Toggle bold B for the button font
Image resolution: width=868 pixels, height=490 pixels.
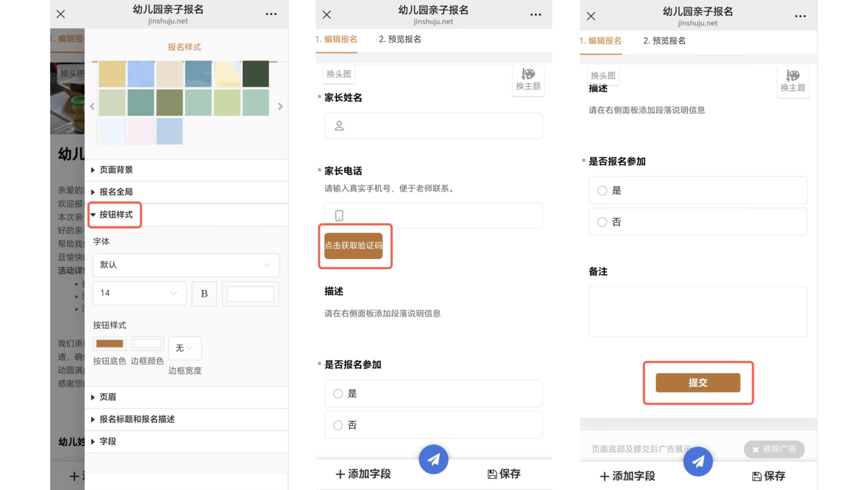tap(204, 294)
